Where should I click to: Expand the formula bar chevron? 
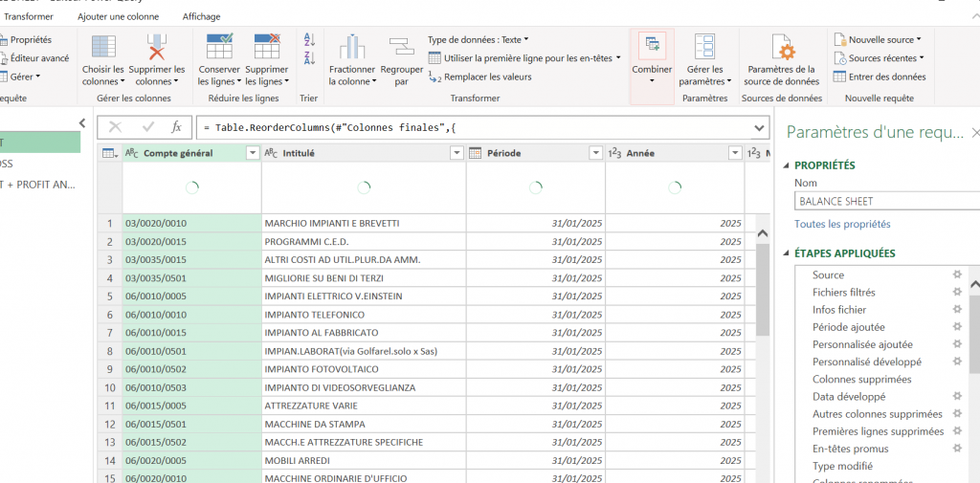pyautogui.click(x=759, y=127)
